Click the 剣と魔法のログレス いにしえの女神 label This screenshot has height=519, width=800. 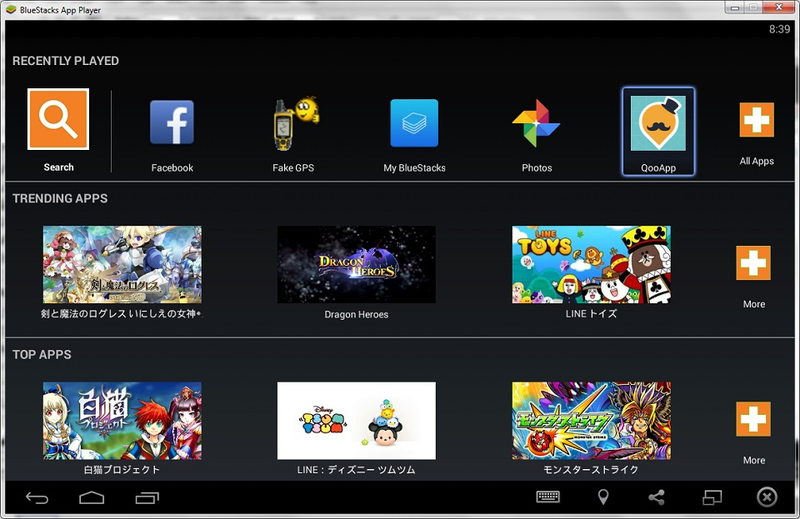pos(121,314)
